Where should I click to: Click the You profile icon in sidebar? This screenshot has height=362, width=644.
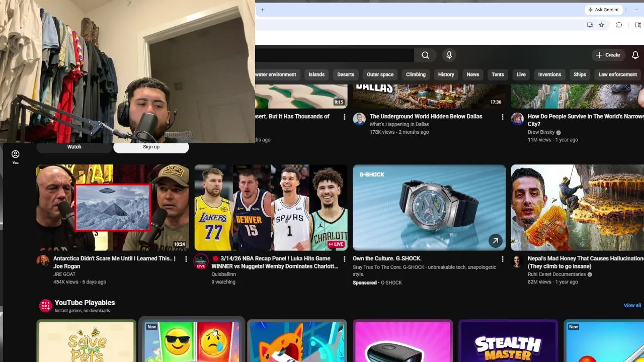(15, 157)
